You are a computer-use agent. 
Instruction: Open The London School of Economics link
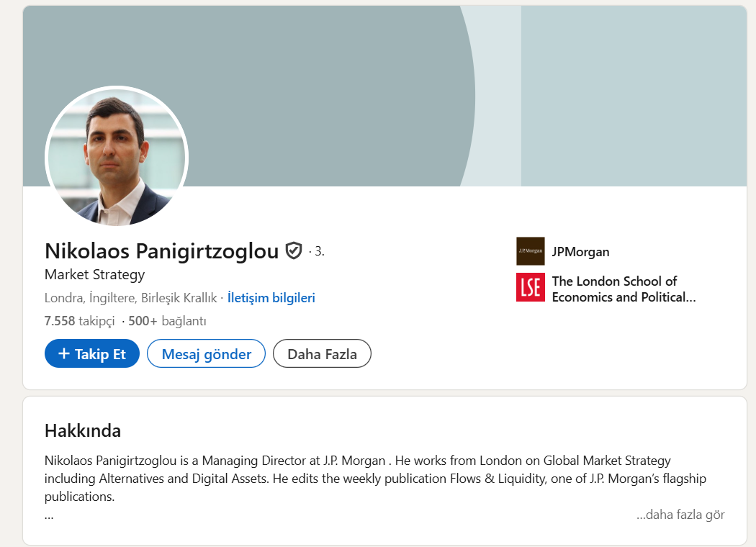[623, 289]
